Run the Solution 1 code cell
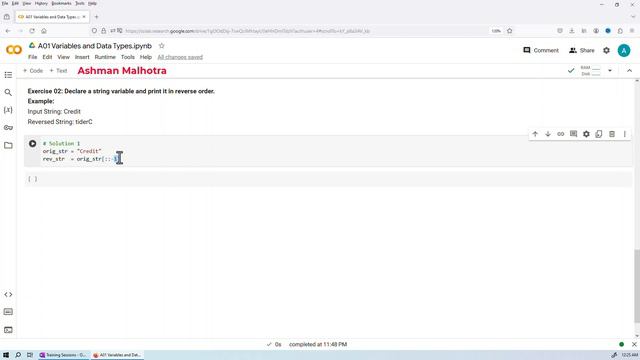The image size is (640, 360). [33, 144]
